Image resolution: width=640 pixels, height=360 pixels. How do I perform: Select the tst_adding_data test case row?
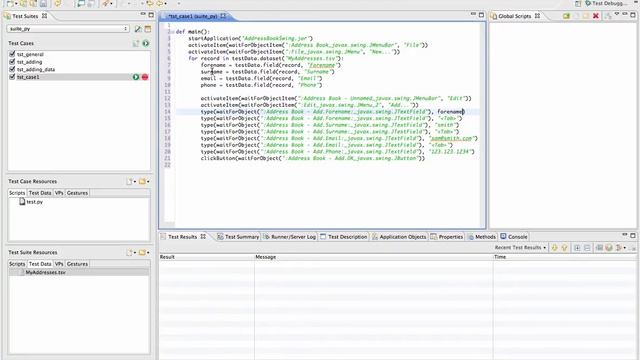(36, 69)
